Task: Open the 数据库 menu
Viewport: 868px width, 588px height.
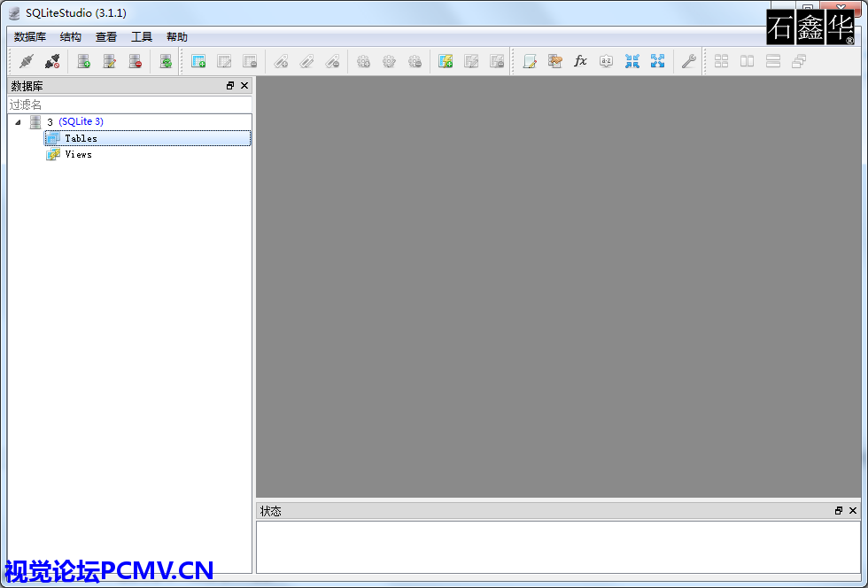Action: 30,37
